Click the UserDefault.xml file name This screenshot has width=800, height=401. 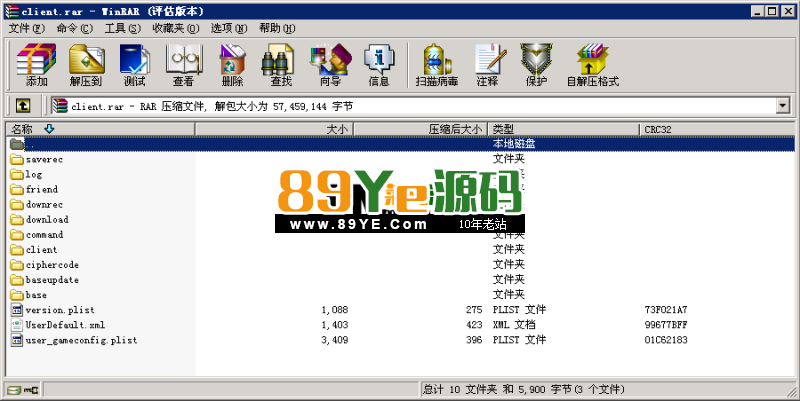(x=65, y=325)
